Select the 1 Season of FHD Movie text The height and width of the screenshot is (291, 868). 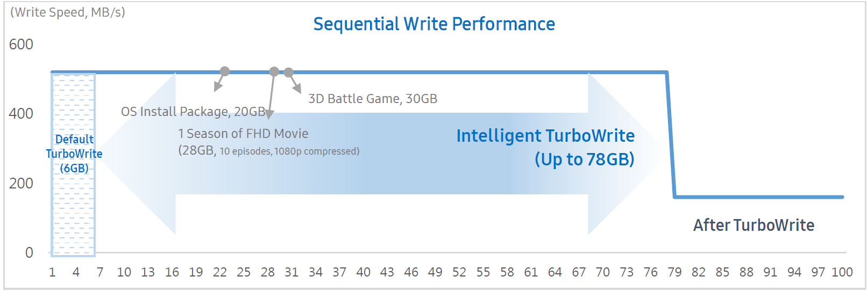pos(243,134)
